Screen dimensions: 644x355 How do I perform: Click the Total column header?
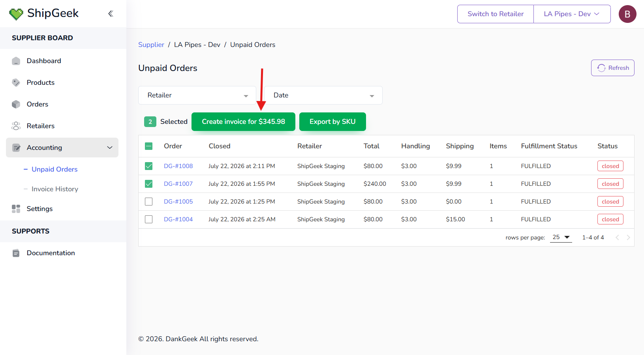(372, 146)
